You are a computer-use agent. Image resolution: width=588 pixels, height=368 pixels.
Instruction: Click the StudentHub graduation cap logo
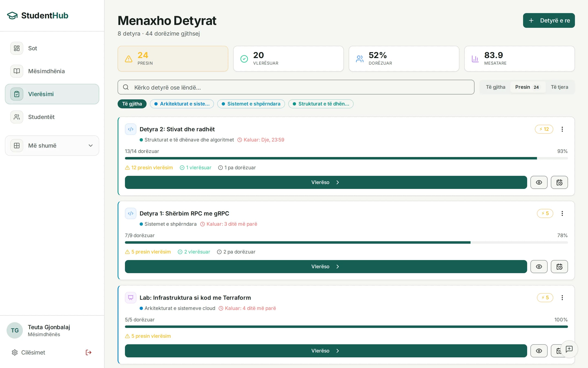[x=12, y=16]
